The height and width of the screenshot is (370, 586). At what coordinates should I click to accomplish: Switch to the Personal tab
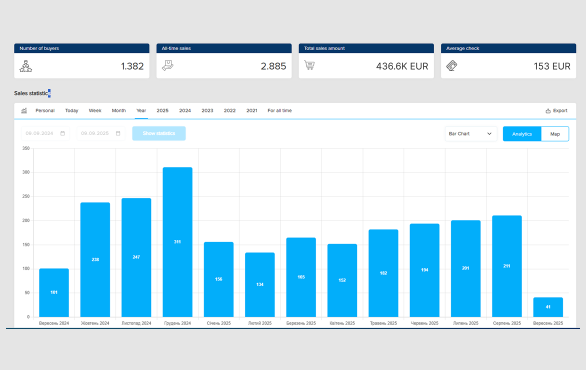coord(45,111)
